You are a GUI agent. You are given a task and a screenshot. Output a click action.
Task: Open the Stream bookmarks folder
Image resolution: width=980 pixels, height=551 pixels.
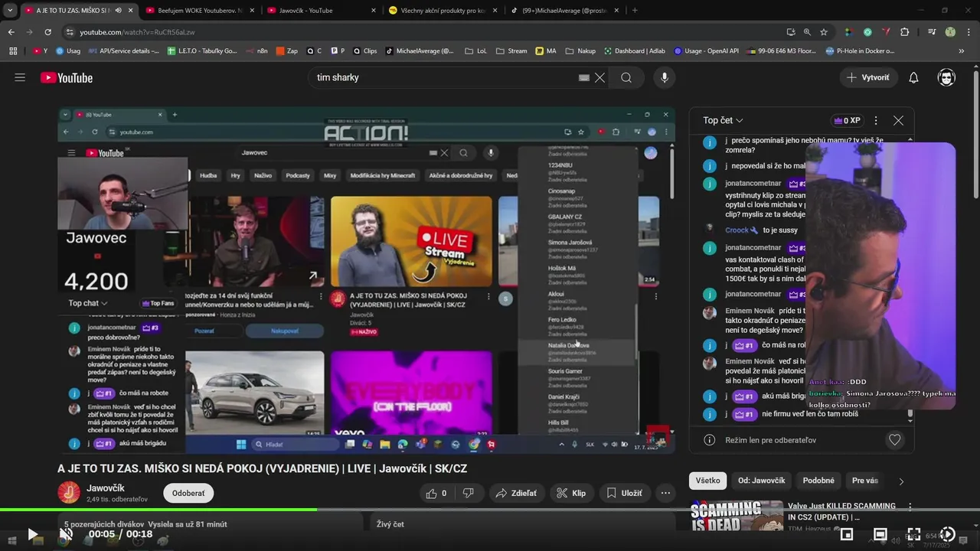point(511,51)
